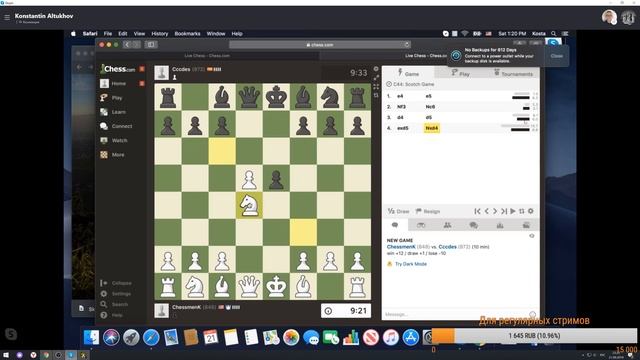Viewport: 640px width, 360px height.
Task: Open move list settings gear
Action: coord(531,211)
